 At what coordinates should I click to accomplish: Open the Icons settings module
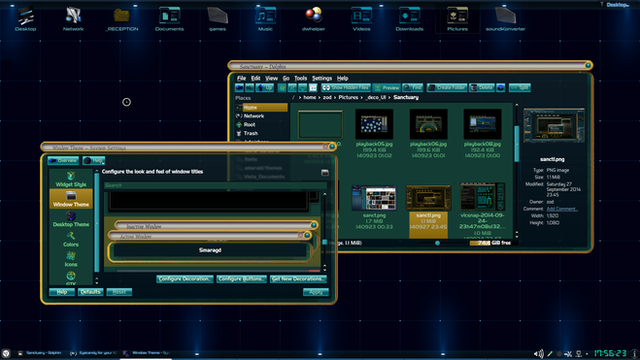pos(71,259)
